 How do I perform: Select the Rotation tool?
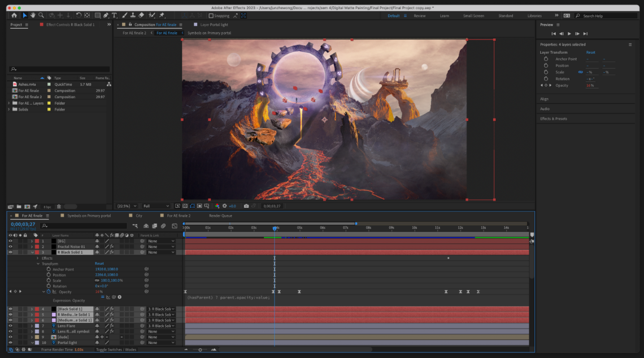[79, 15]
